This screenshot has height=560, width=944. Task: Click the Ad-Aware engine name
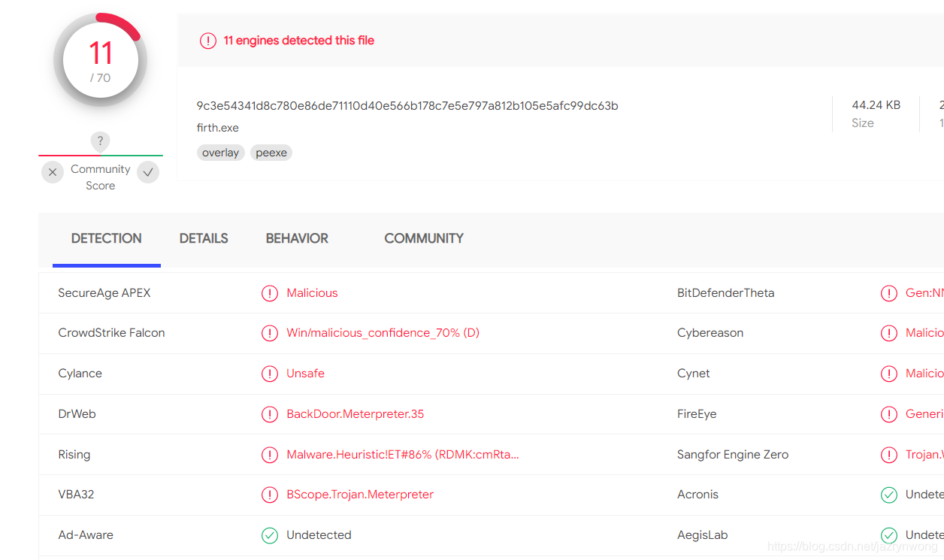pos(86,535)
